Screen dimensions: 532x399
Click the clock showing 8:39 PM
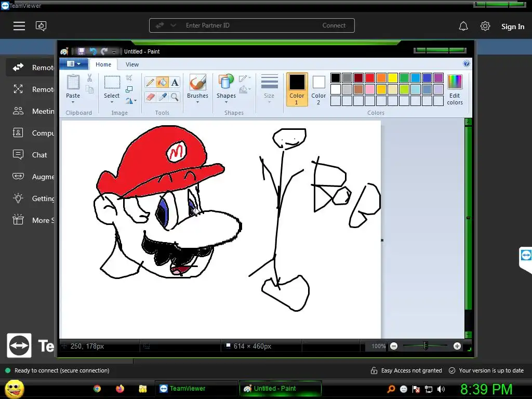(486, 389)
